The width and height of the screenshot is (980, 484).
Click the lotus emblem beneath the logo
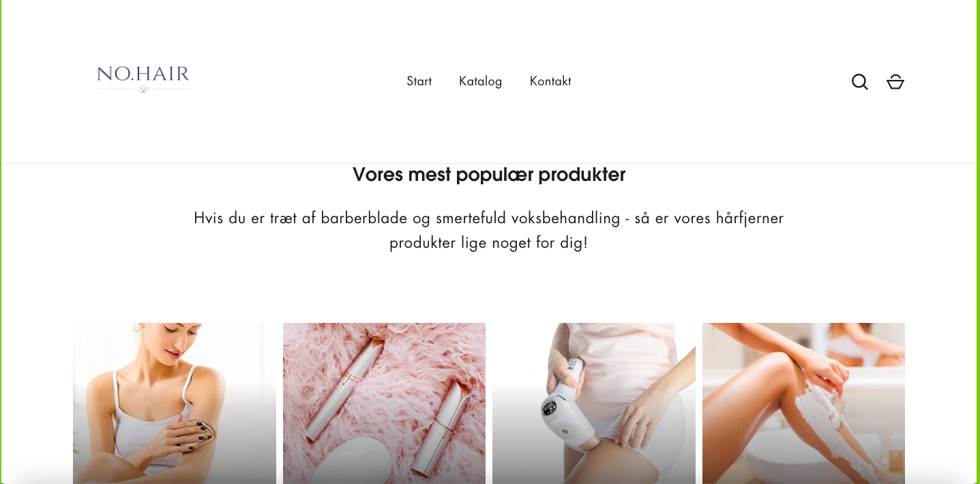143,89
